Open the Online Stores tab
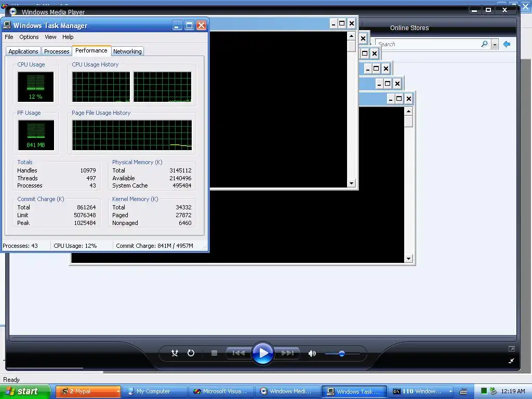This screenshot has width=532, height=399. click(409, 28)
